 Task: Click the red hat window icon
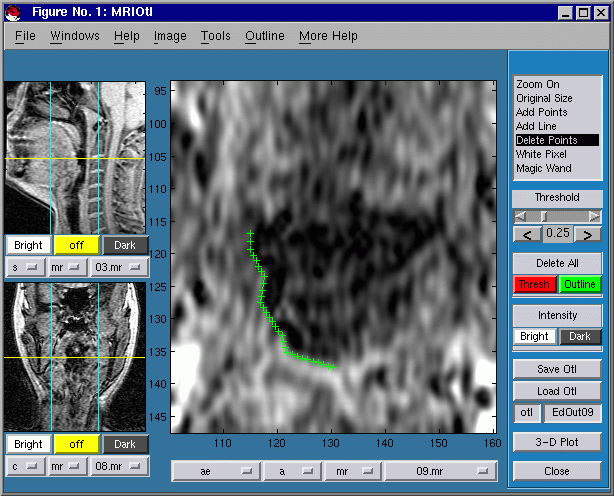[14, 13]
